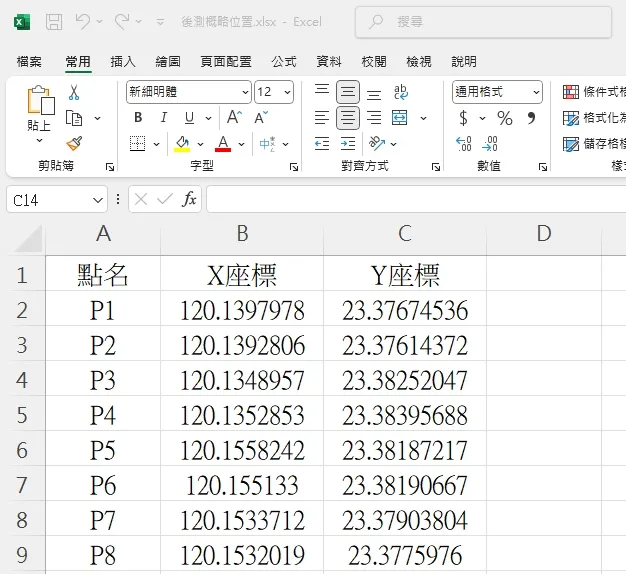This screenshot has height=574, width=626.
Task: Click the text Orientation icon
Action: [x=377, y=144]
